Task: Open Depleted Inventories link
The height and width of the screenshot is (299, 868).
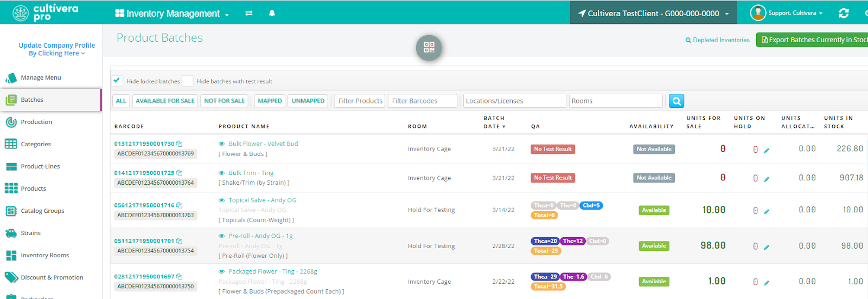Action: [717, 40]
